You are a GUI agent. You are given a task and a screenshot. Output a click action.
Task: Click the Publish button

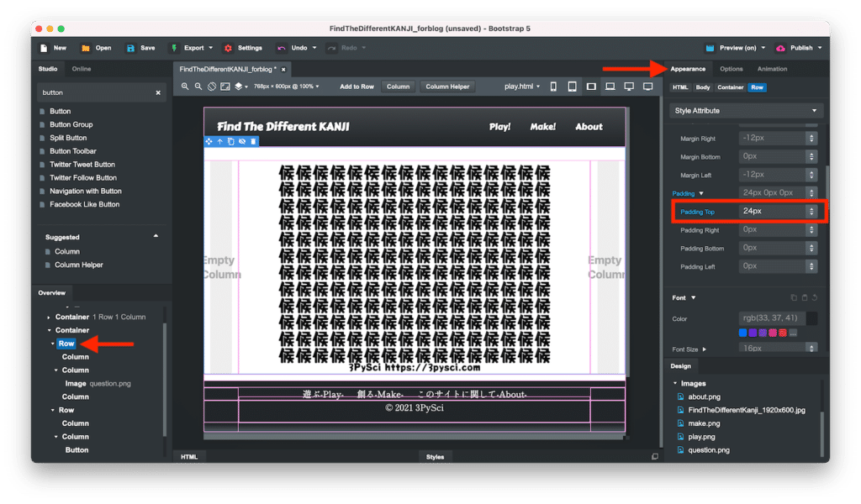pyautogui.click(x=799, y=48)
